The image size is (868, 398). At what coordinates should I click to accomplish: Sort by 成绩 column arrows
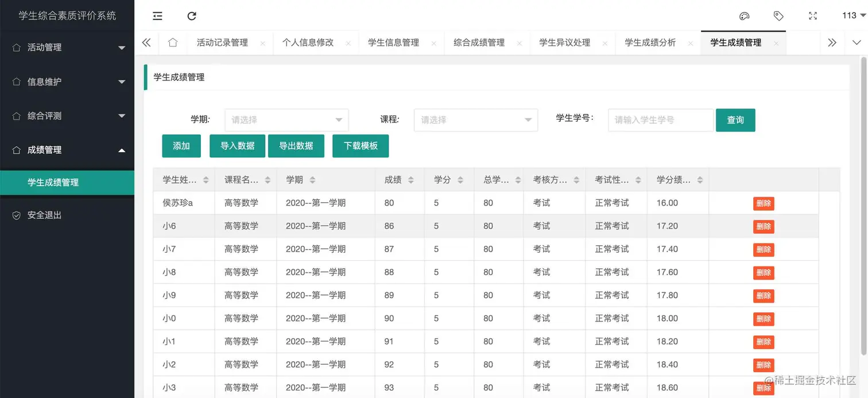(411, 180)
